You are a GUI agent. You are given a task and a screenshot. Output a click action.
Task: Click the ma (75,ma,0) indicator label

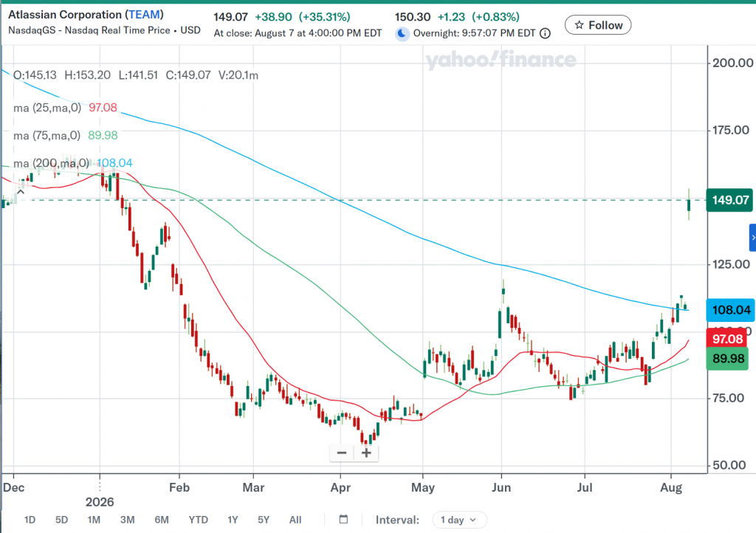(x=47, y=135)
